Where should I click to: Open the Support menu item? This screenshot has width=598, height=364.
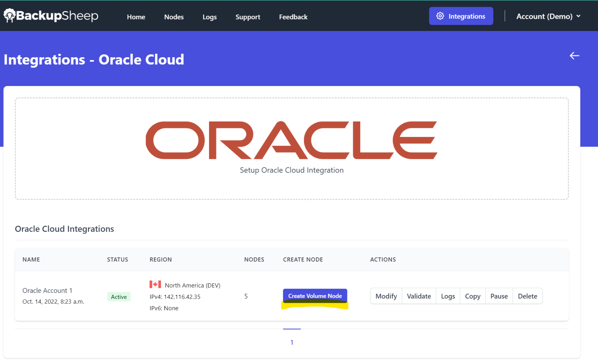(248, 17)
